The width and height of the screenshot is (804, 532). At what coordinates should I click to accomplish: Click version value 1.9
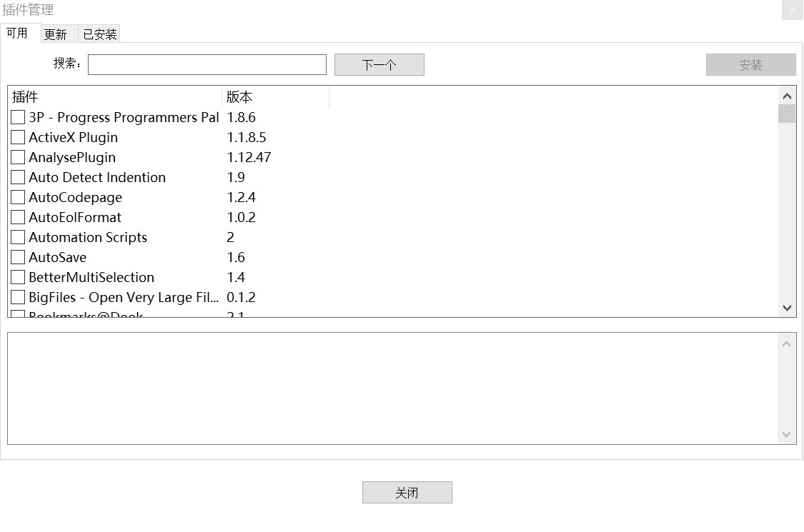tap(236, 177)
